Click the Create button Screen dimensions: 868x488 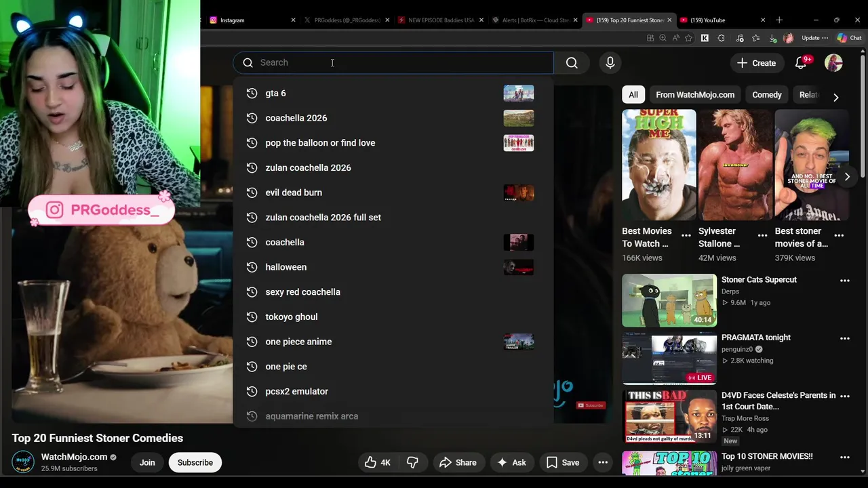(x=757, y=62)
